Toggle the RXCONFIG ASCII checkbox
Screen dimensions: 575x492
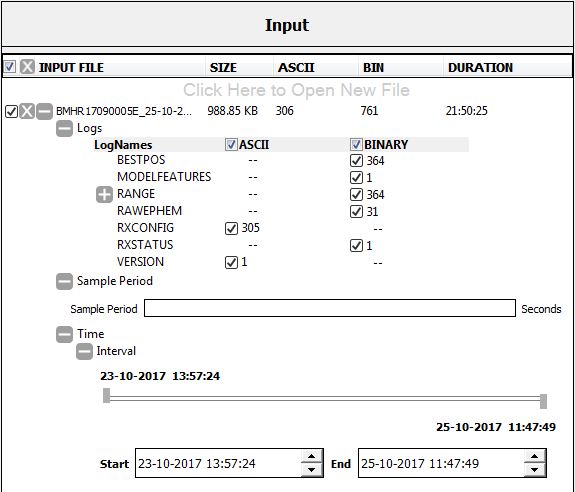click(x=231, y=228)
